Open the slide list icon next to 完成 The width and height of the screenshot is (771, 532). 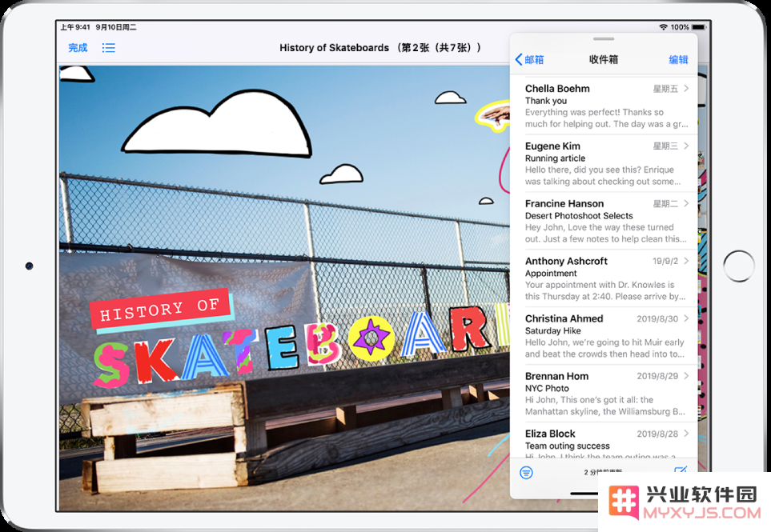(109, 48)
